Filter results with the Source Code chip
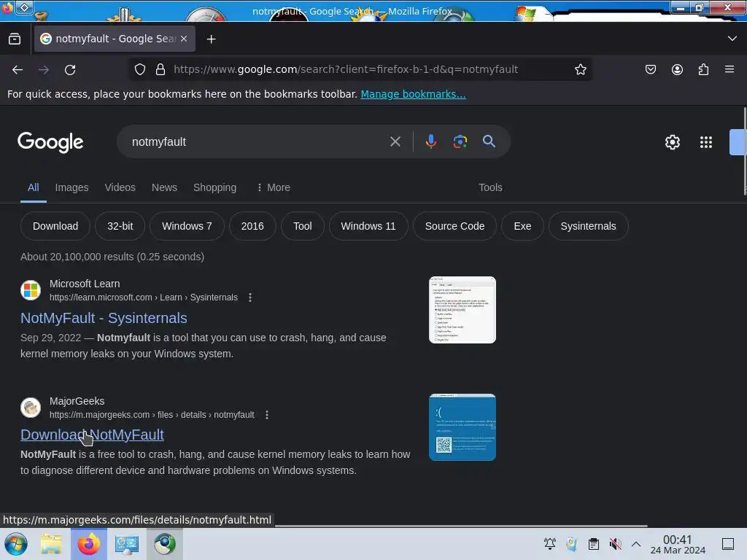The image size is (747, 560). click(x=455, y=226)
